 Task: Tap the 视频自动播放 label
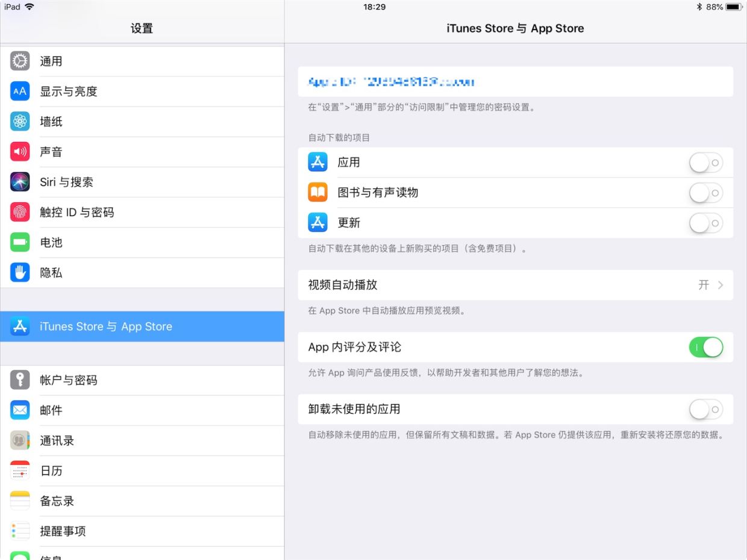(x=343, y=285)
